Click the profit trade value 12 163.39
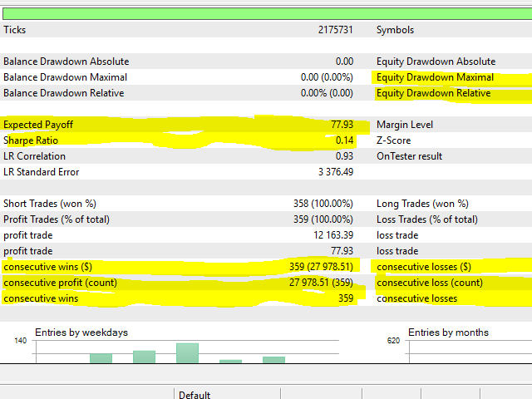Image resolution: width=532 pixels, height=399 pixels. coord(333,235)
